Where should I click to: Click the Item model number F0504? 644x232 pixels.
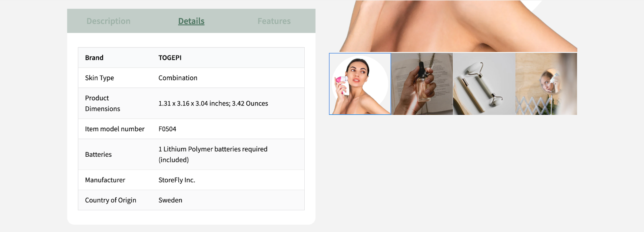click(x=167, y=129)
